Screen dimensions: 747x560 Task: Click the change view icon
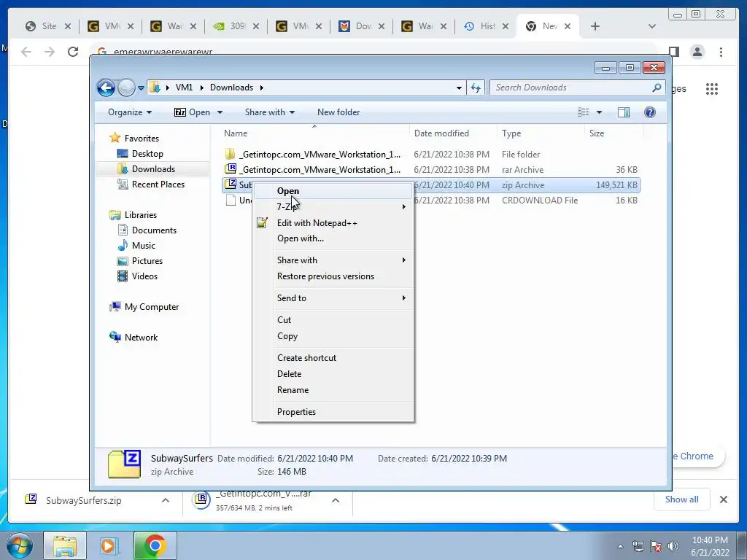pos(583,112)
